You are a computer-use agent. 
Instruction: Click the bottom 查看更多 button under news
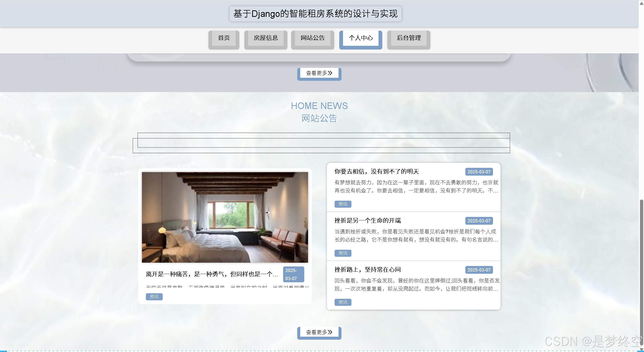[319, 332]
